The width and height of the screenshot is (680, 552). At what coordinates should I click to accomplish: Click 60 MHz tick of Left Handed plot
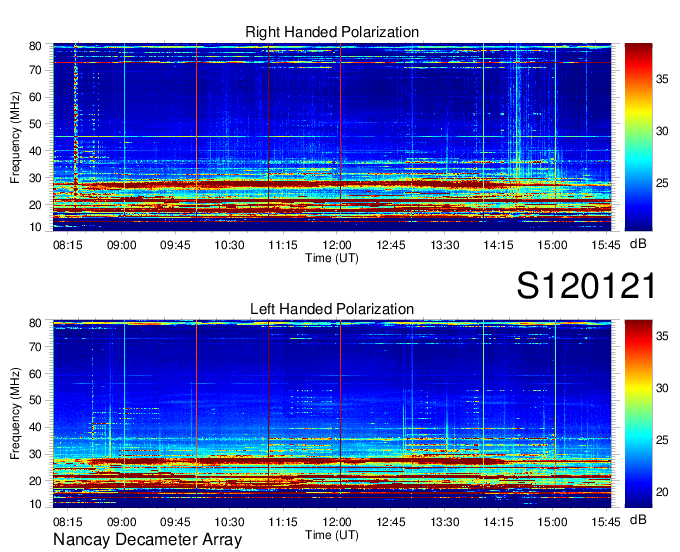pos(35,374)
